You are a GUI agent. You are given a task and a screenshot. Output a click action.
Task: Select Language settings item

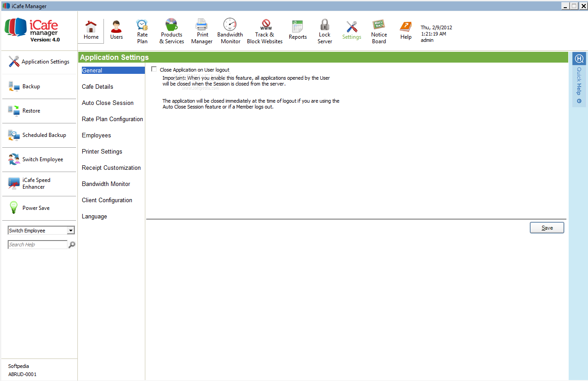tap(94, 216)
